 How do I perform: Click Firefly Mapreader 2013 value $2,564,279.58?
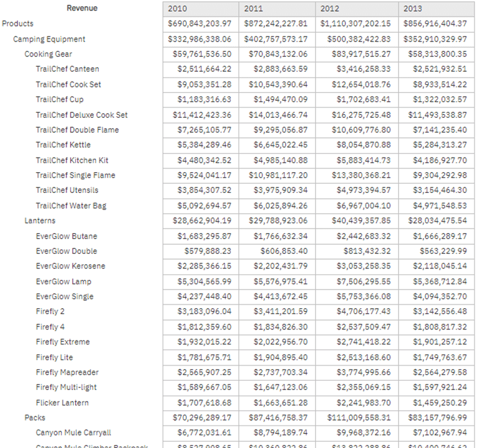[x=440, y=372]
